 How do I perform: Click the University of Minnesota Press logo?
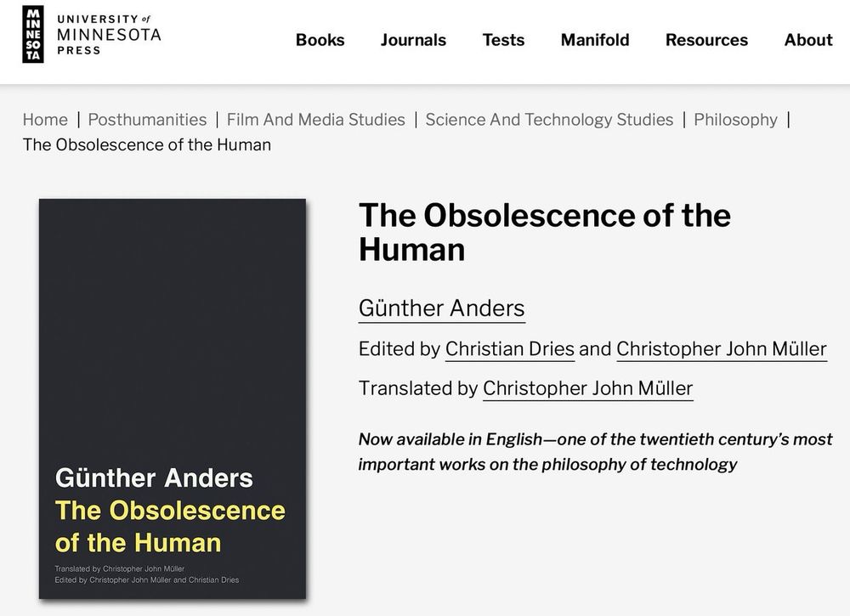pyautogui.click(x=92, y=35)
